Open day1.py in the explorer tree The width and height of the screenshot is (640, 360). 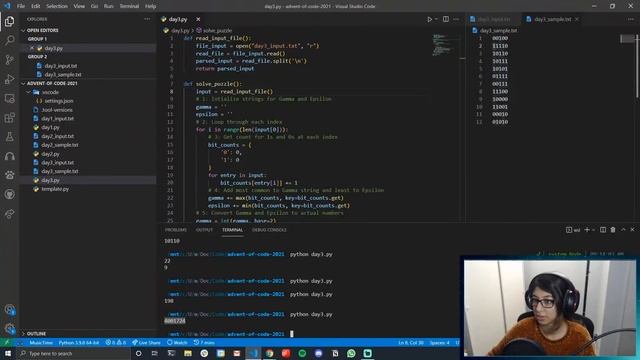[50, 127]
